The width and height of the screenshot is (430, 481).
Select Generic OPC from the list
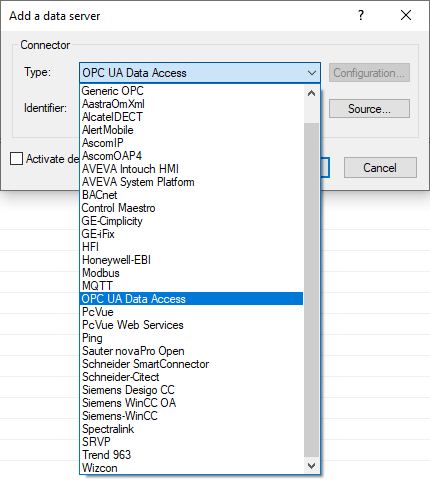click(192, 91)
